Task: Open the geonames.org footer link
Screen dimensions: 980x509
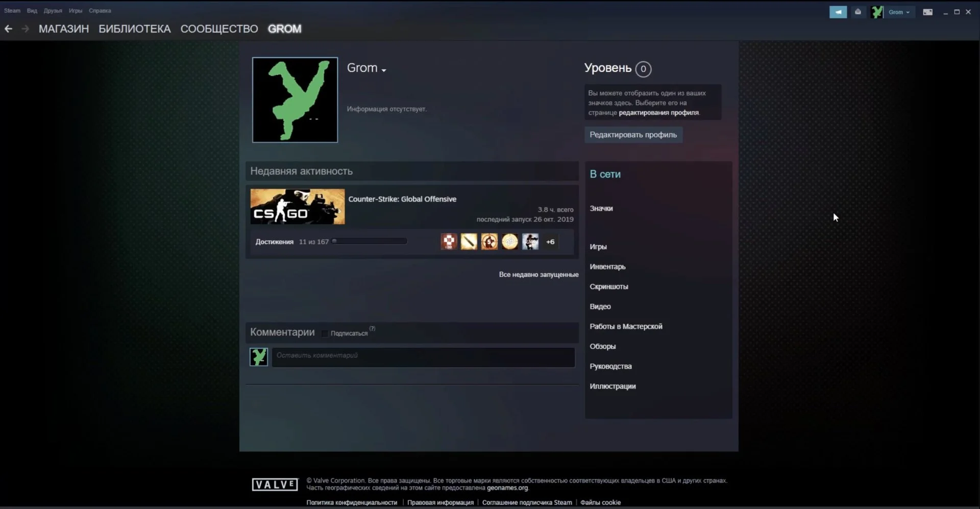Action: pyautogui.click(x=507, y=488)
